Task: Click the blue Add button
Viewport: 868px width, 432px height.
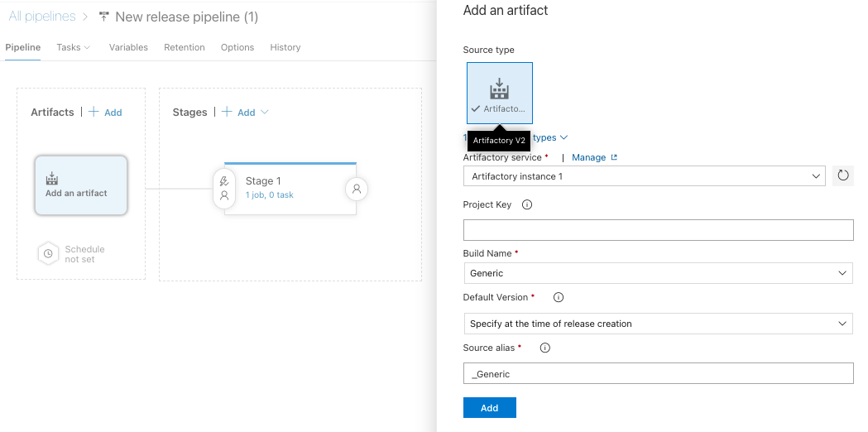Action: [489, 408]
